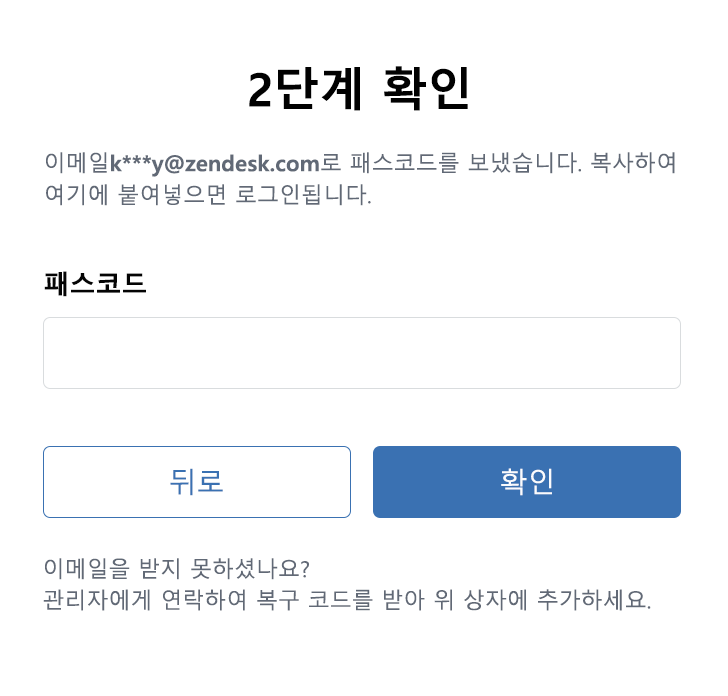Select the 여기에 붙여넣으면 line

coord(135,194)
